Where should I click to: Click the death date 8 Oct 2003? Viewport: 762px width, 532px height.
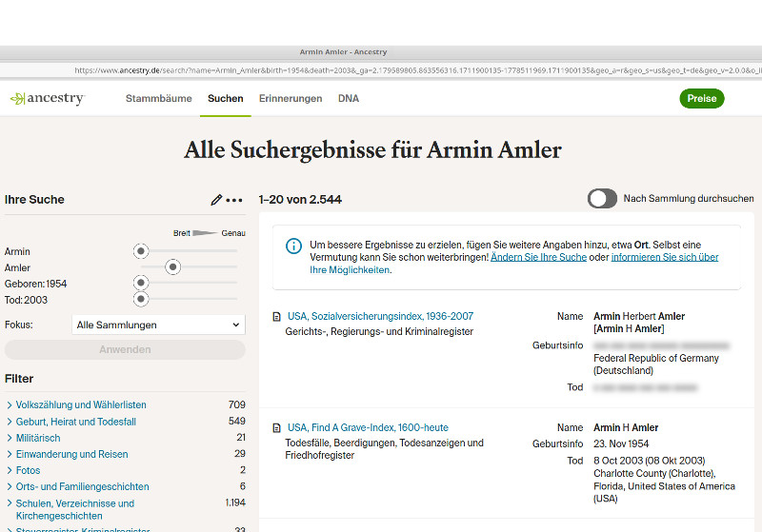coord(650,461)
